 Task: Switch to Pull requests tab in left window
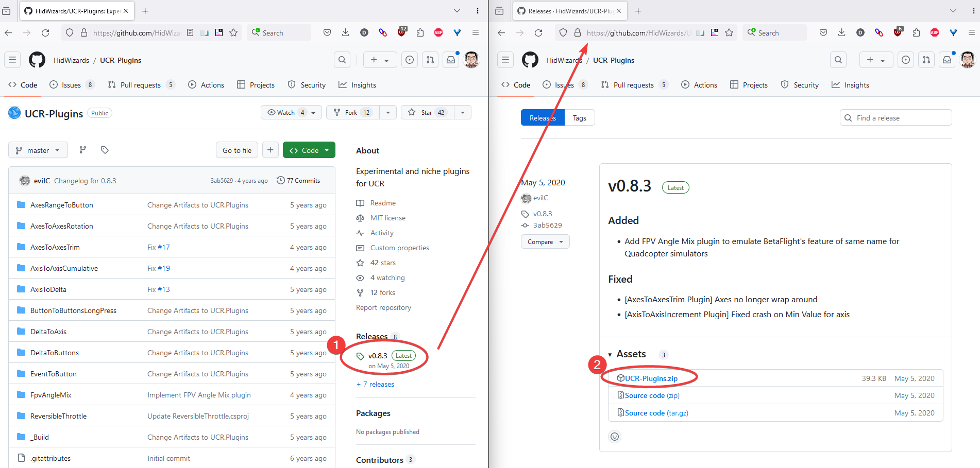[x=141, y=85]
